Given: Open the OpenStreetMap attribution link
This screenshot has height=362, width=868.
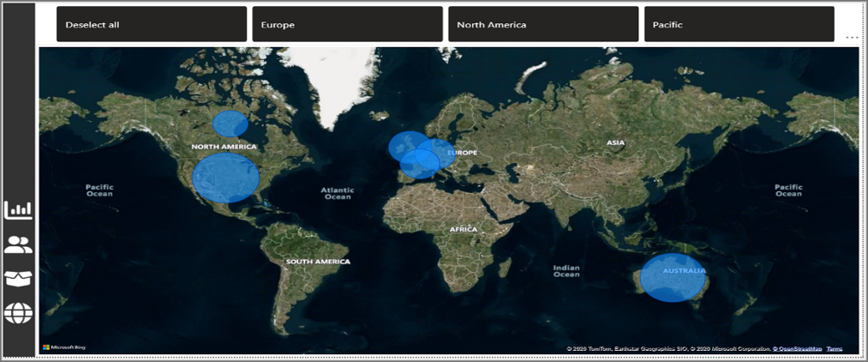Looking at the screenshot, I should click(x=797, y=348).
